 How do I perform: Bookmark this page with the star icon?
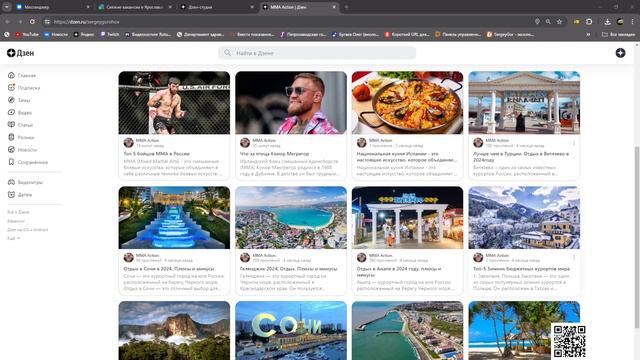(x=559, y=22)
